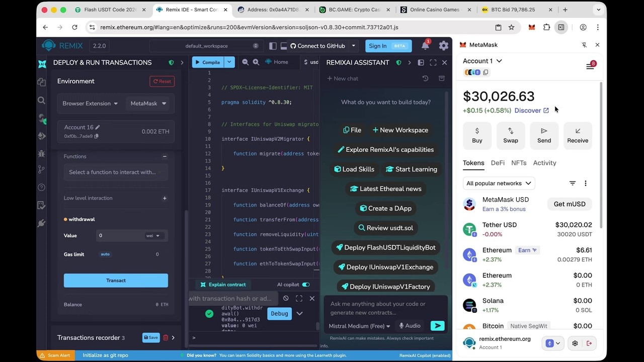Click the Reset environment button
Screen dimensions: 644x362
coord(162,81)
